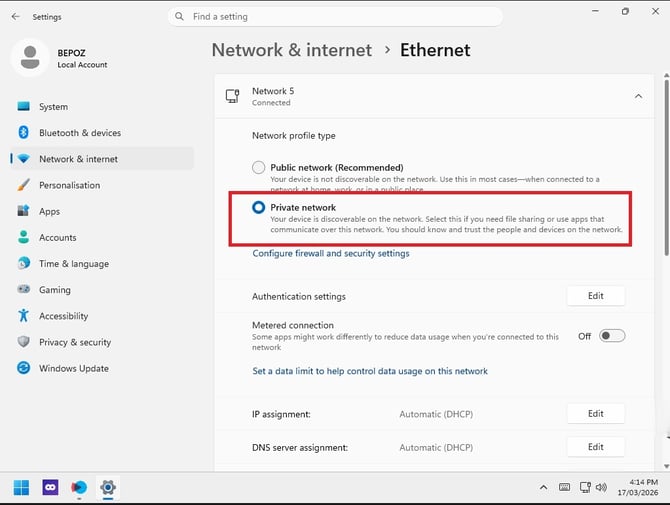Select Public network radio button
Image resolution: width=670 pixels, height=505 pixels.
[x=259, y=167]
